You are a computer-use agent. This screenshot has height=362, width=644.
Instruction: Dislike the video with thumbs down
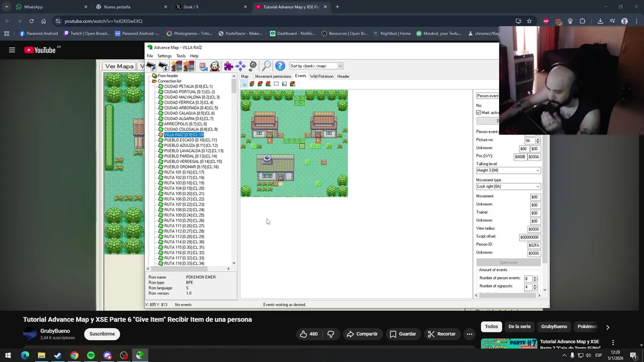(x=331, y=334)
